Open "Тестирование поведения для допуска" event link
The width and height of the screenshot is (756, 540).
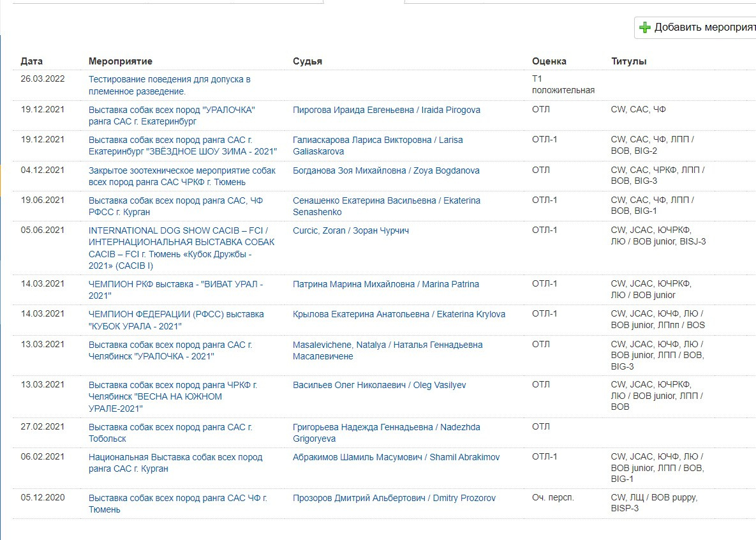pyautogui.click(x=169, y=80)
